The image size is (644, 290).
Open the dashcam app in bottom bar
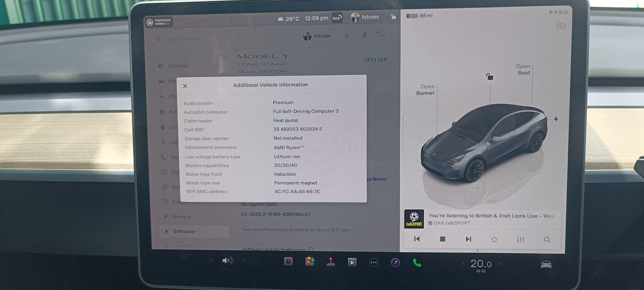click(x=289, y=261)
